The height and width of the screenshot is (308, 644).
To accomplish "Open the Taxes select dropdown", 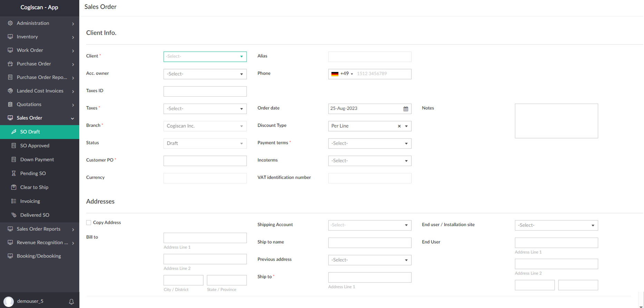I will tap(205, 109).
